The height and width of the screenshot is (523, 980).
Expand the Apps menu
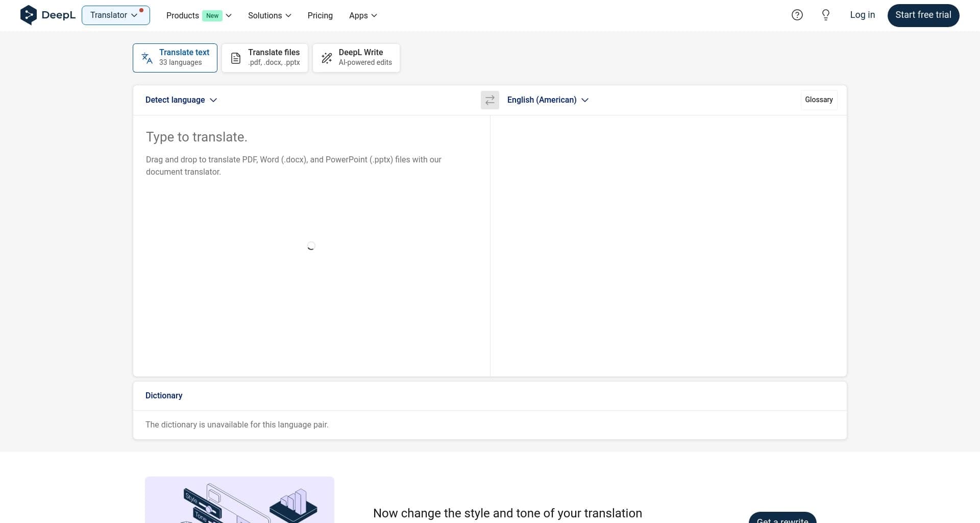[363, 15]
